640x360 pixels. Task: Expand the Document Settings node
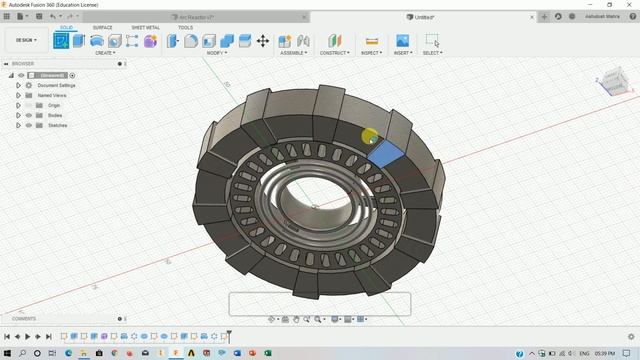coord(18,85)
